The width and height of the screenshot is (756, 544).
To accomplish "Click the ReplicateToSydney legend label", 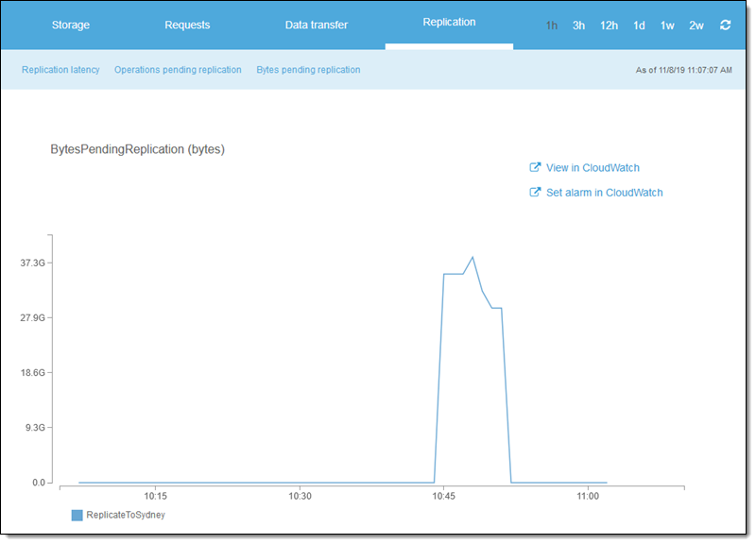I will tap(126, 516).
